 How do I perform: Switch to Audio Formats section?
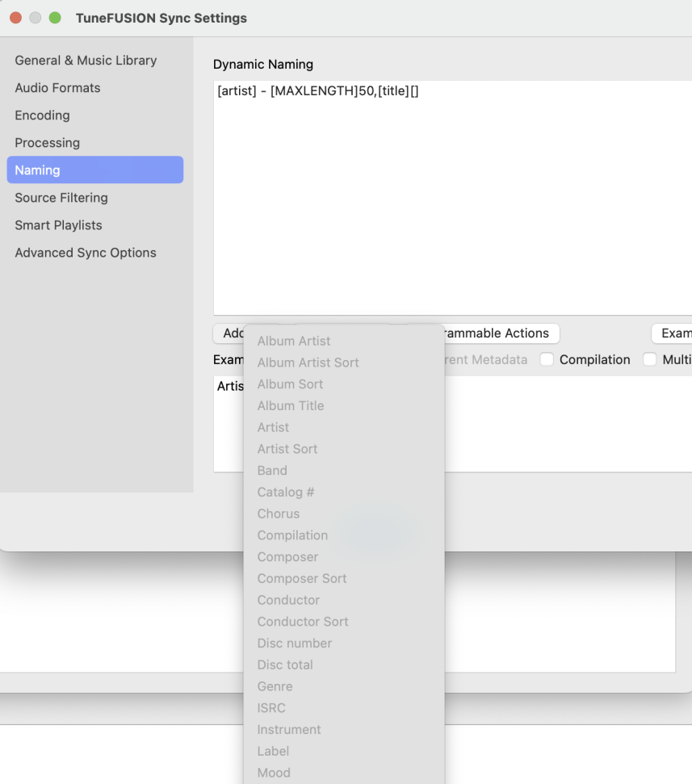pyautogui.click(x=95, y=88)
